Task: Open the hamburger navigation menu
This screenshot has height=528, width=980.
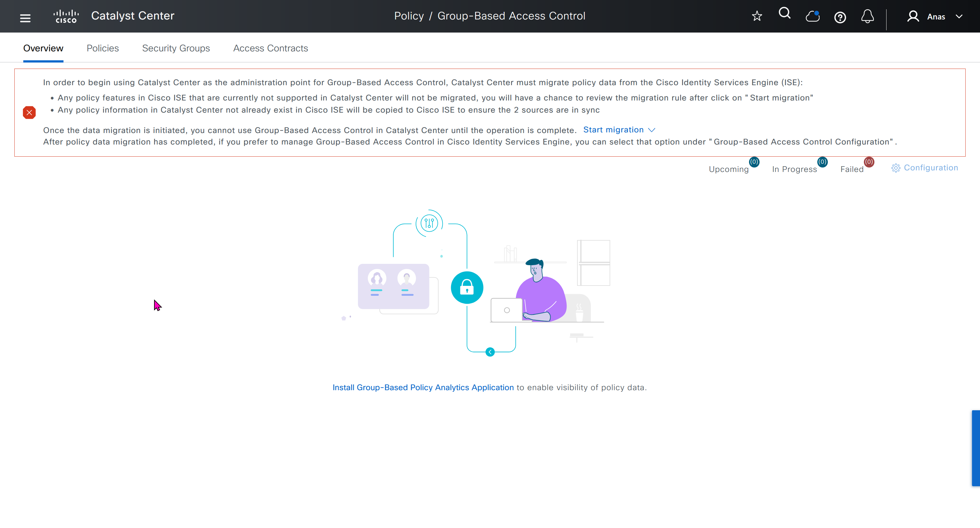Action: pos(25,18)
